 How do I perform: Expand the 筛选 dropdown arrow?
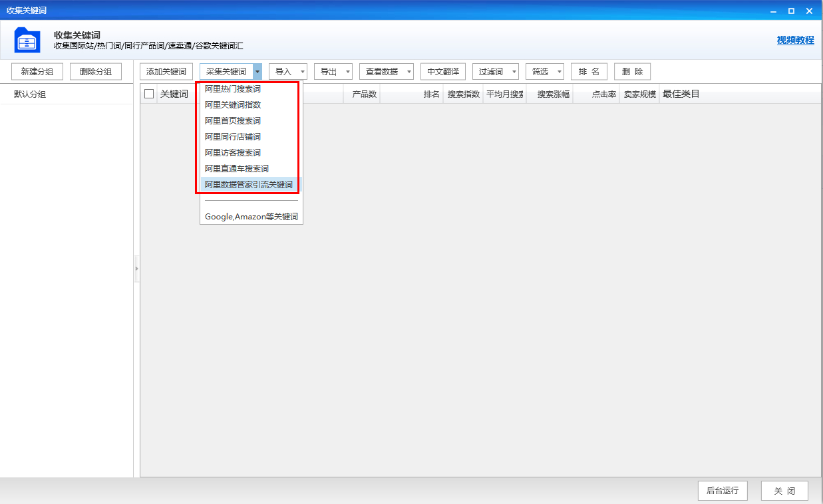[x=560, y=72]
